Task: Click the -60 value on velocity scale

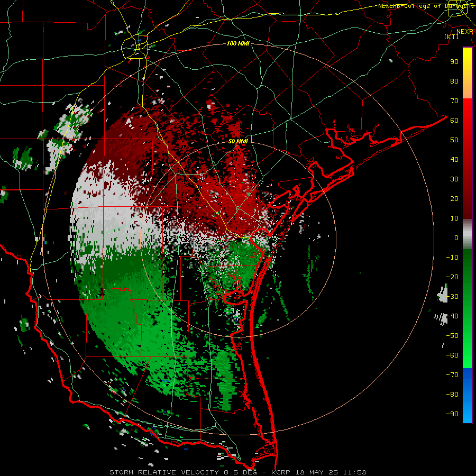Action: (452, 355)
